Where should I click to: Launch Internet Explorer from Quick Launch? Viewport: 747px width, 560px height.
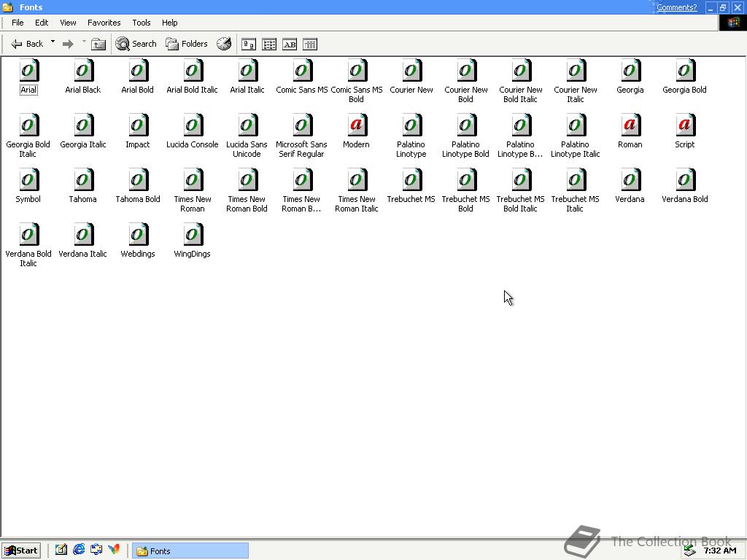[79, 550]
